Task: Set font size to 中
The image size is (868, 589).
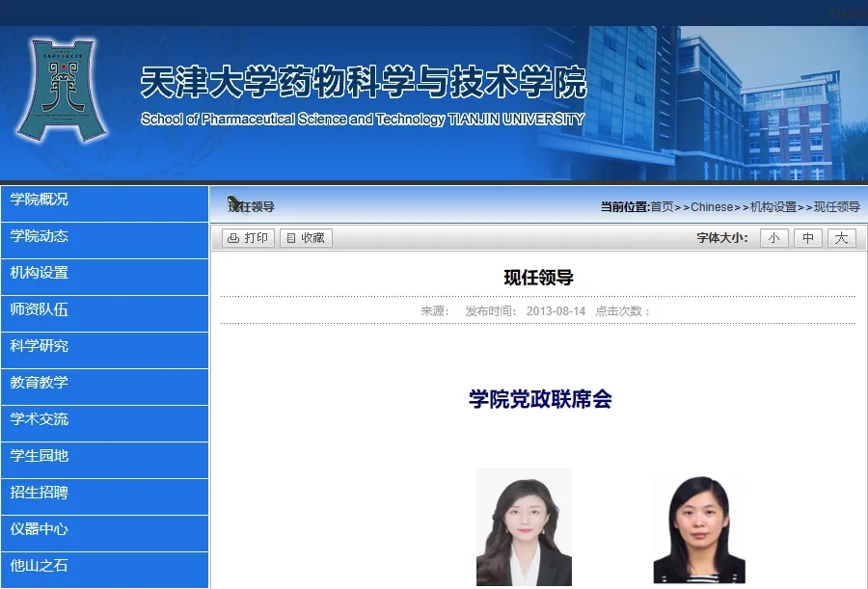Action: coord(808,238)
